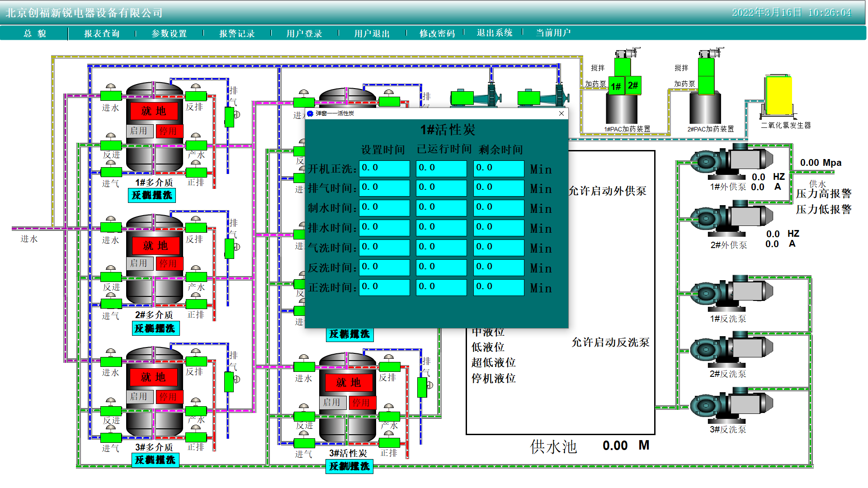
Task: Click 退出系统 exit system
Action: (x=495, y=33)
